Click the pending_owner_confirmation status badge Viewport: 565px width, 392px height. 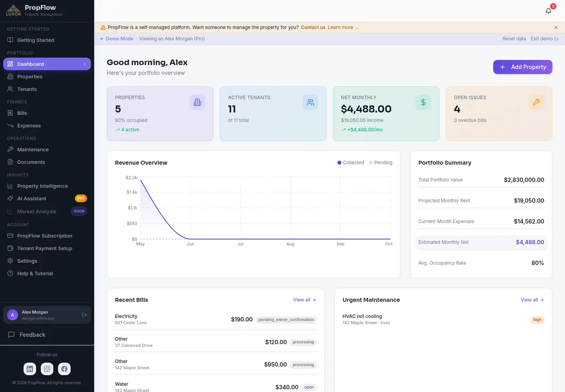pos(286,320)
